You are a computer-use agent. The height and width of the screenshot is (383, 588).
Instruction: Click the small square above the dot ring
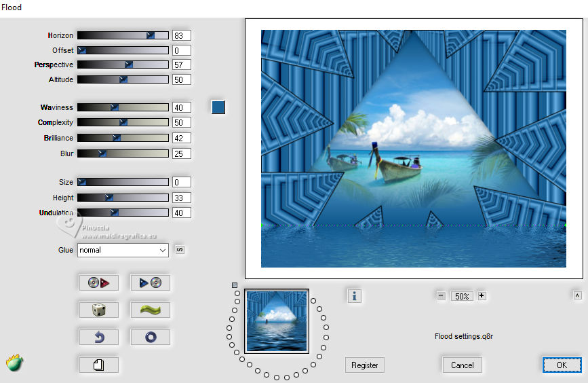click(235, 285)
